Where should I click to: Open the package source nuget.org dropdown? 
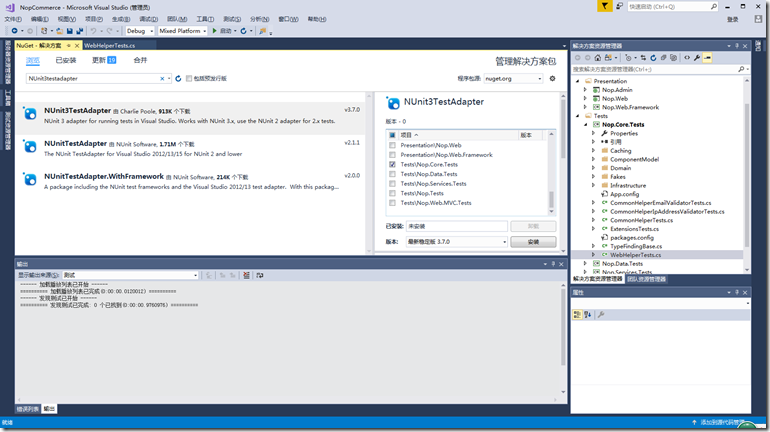pyautogui.click(x=513, y=79)
